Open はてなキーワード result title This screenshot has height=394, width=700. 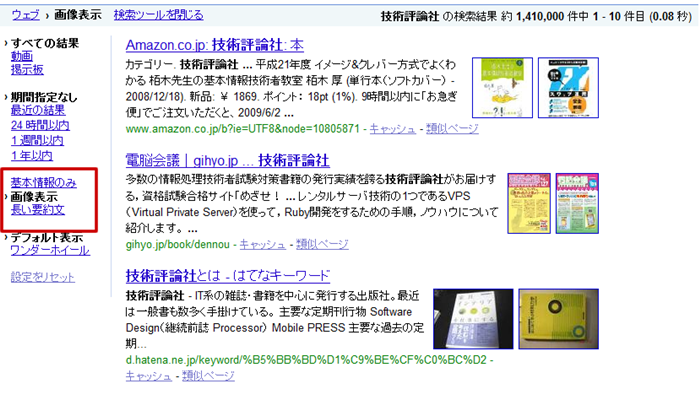pyautogui.click(x=228, y=276)
